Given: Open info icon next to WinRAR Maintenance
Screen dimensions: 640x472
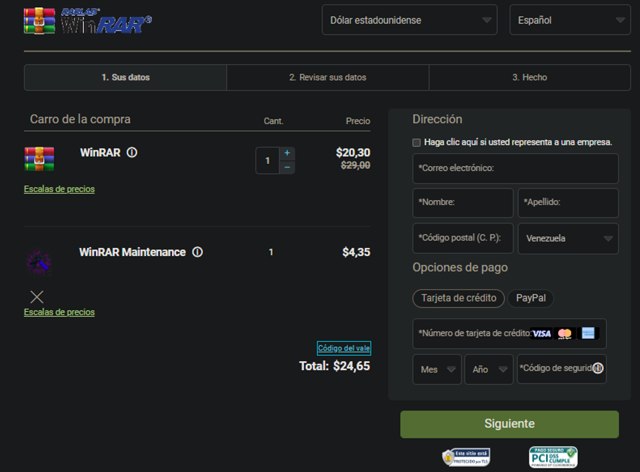Looking at the screenshot, I should tap(198, 252).
